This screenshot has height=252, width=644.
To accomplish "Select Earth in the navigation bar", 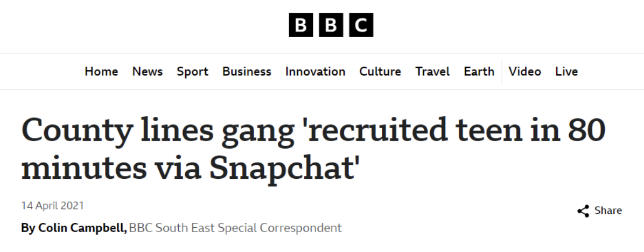I will pyautogui.click(x=479, y=72).
